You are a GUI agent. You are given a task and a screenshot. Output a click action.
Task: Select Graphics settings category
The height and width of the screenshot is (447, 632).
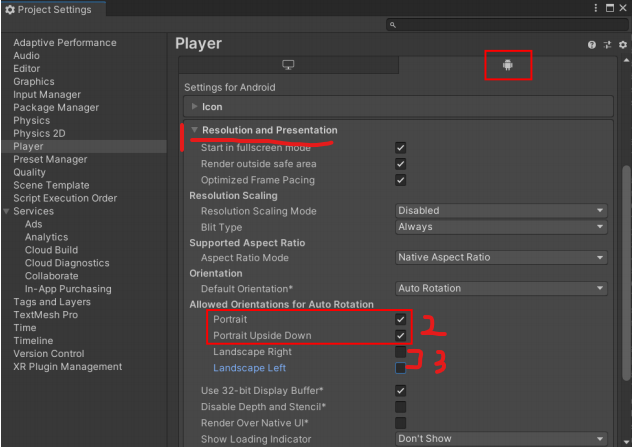point(33,81)
